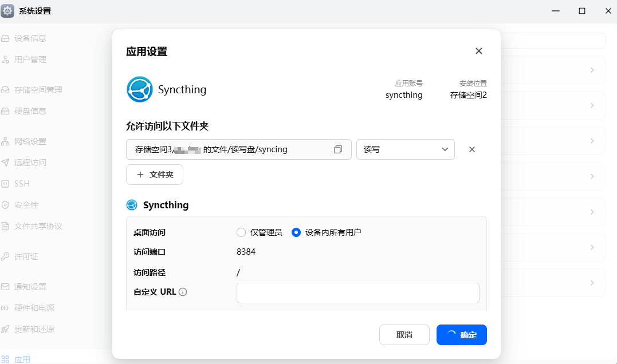Click the 应用账号 value syncthing
Screen dimensions: 617x364
[404, 95]
